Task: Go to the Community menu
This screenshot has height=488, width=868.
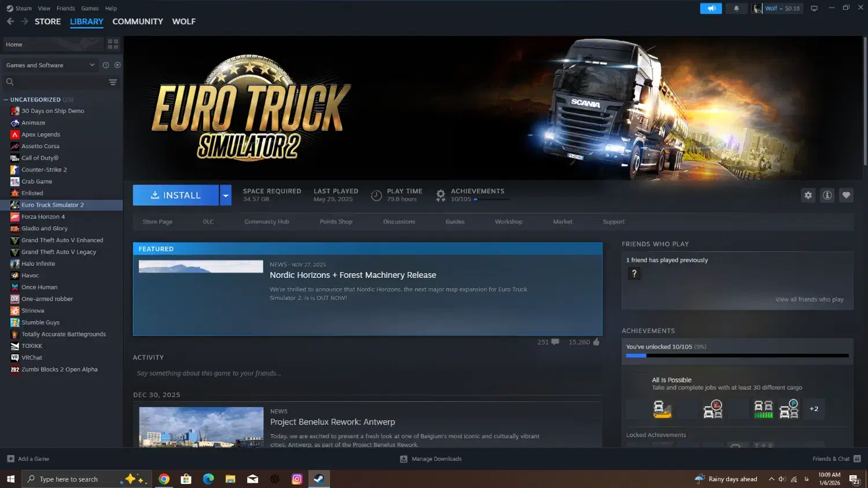Action: 137,21
